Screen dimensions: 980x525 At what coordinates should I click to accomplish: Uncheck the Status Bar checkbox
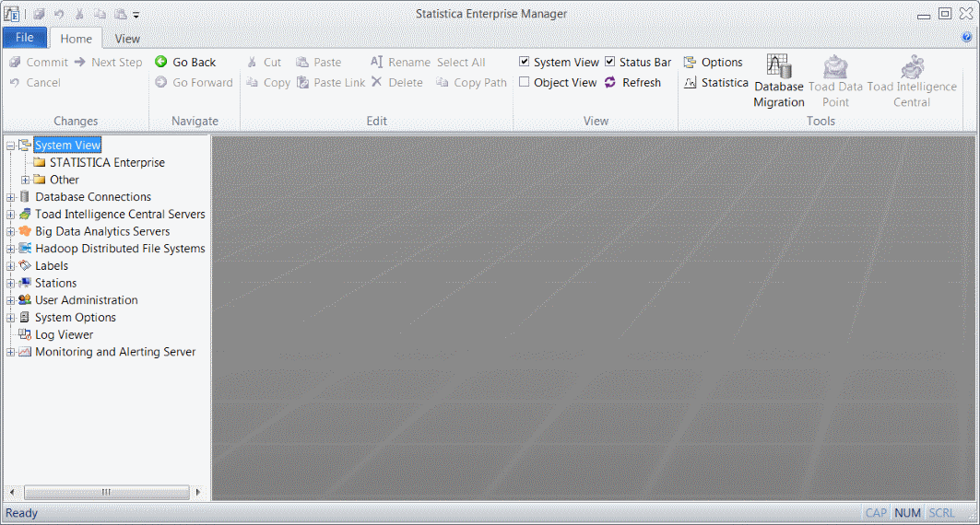coord(610,61)
